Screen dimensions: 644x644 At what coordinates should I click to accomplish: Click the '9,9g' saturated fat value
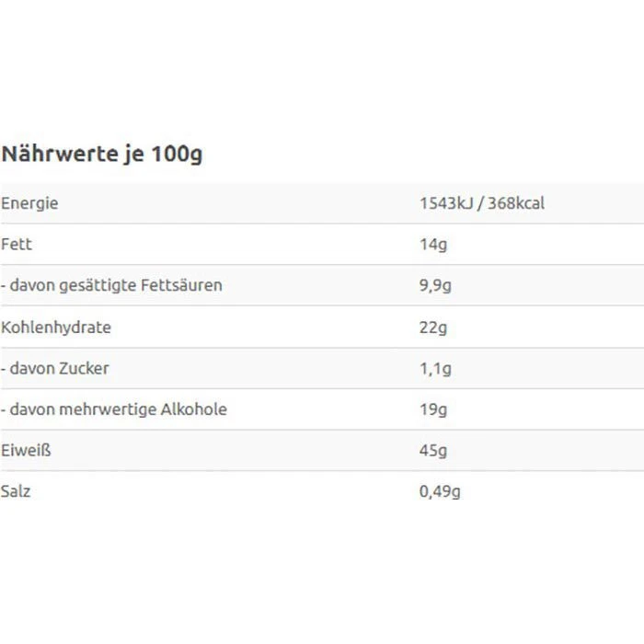point(435,285)
